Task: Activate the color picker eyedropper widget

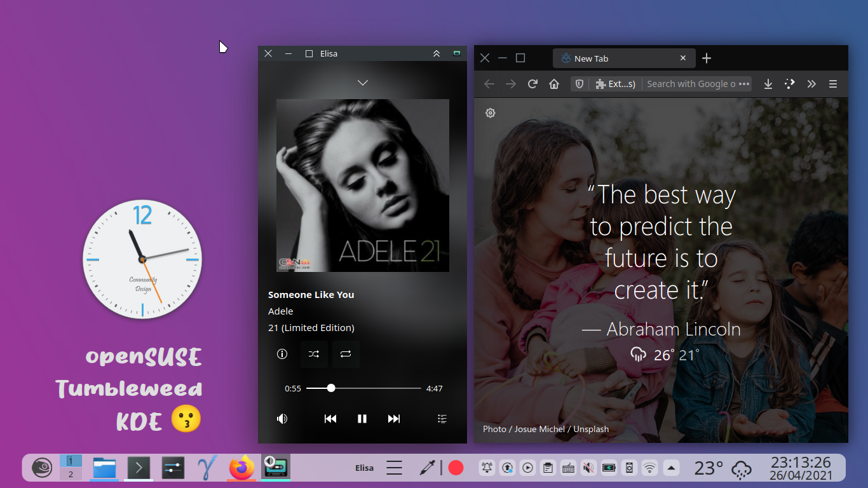Action: click(x=427, y=468)
